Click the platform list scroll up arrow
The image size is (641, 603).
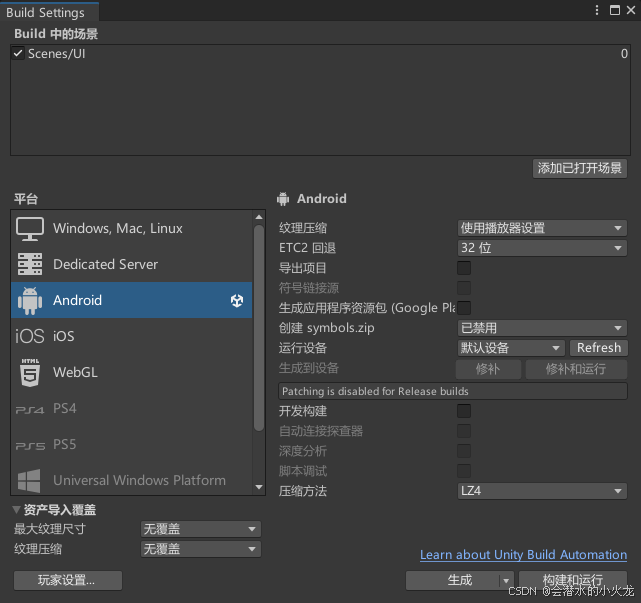(x=259, y=217)
